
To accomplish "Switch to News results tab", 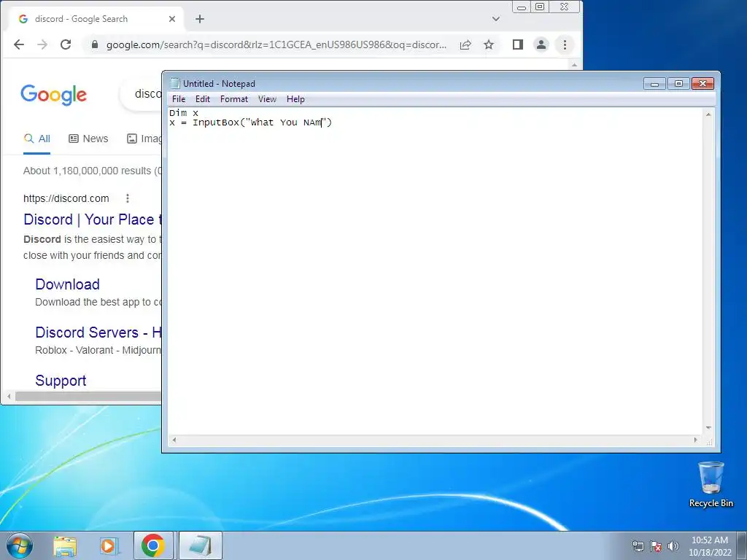I will point(88,139).
